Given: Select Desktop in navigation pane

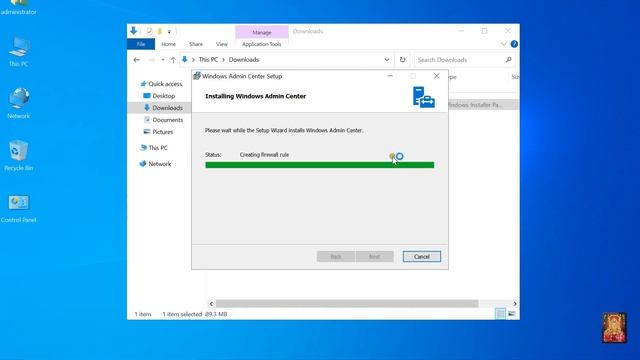Looking at the screenshot, I should coord(163,96).
